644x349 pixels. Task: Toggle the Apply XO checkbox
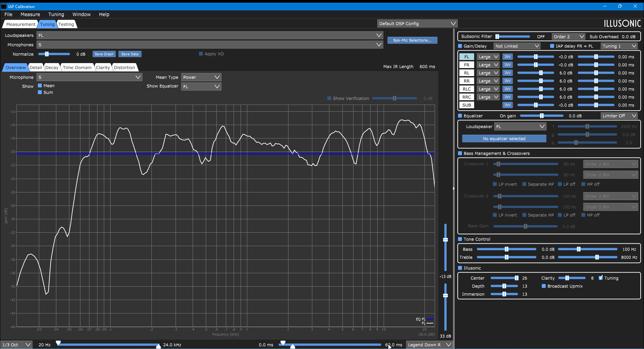pos(201,54)
